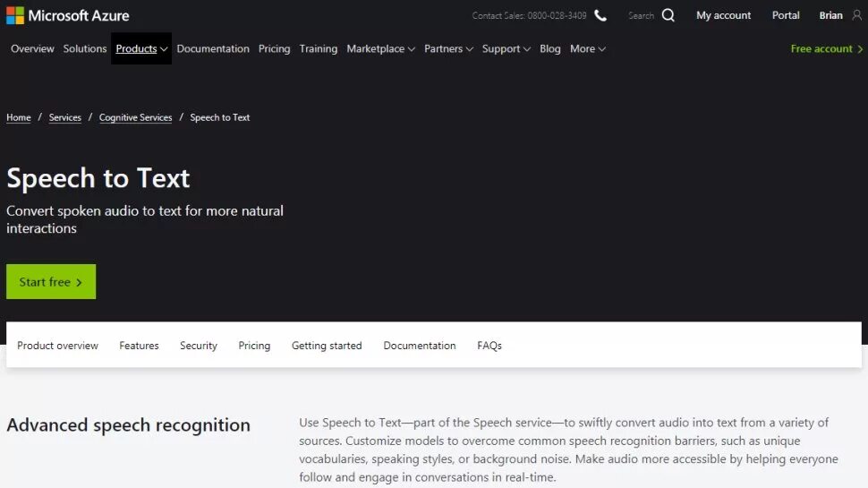Click the arrow icon after Free account

(x=860, y=48)
